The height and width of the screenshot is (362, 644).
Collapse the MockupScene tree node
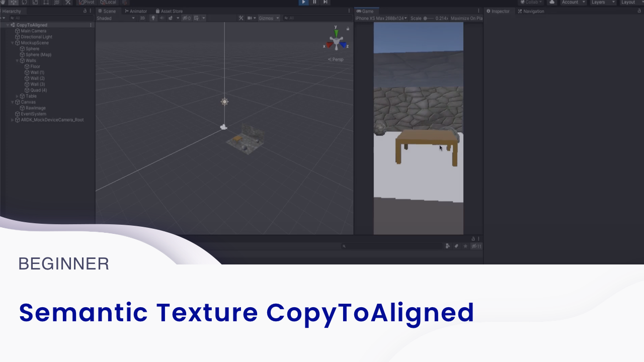pyautogui.click(x=12, y=43)
